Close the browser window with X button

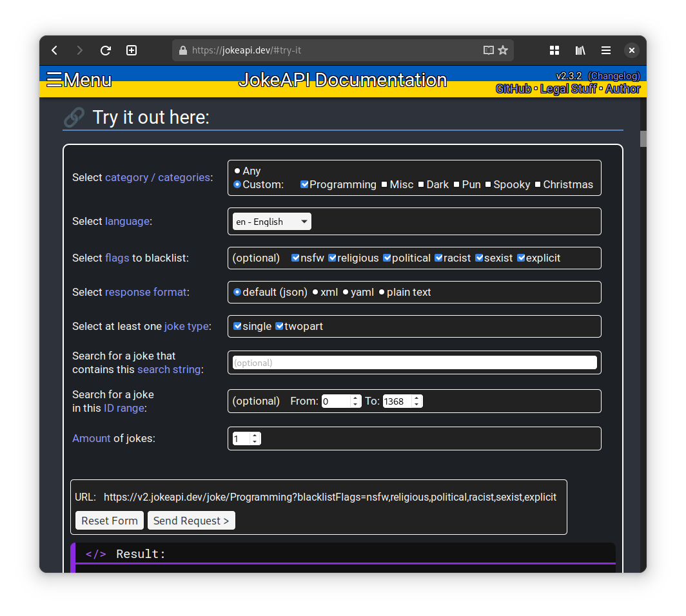click(x=631, y=50)
